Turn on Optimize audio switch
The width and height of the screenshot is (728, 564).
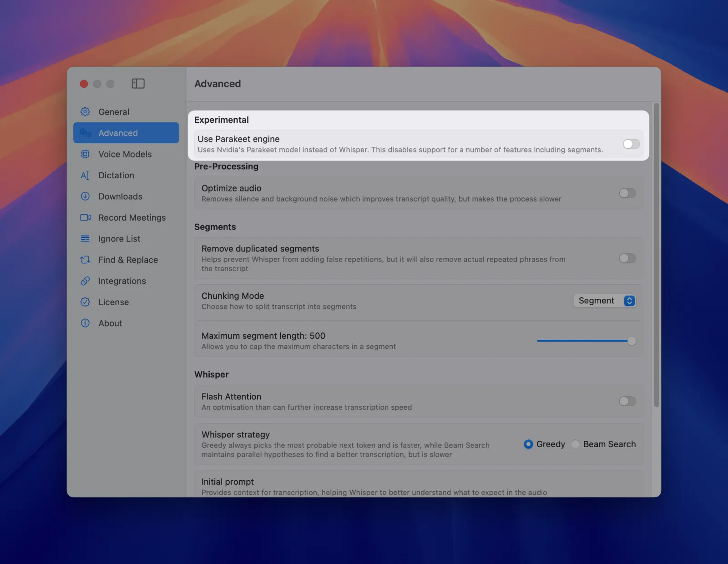point(627,193)
